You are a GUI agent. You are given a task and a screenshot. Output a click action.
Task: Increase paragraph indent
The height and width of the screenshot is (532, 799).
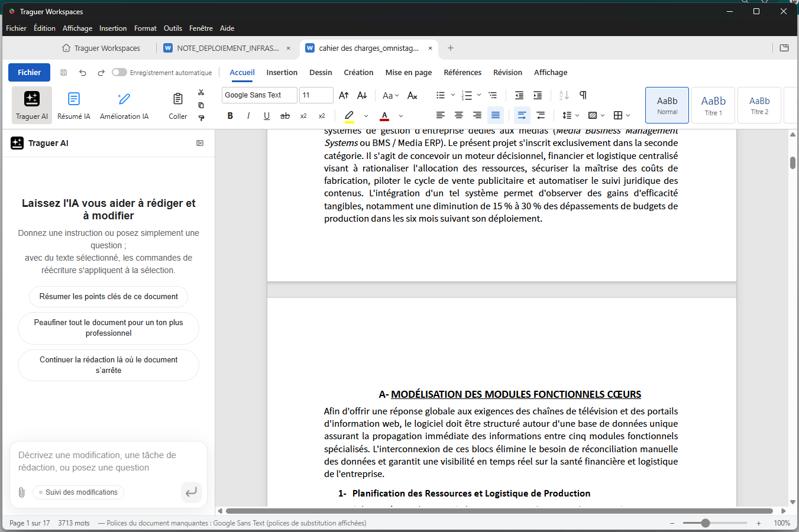click(538, 95)
